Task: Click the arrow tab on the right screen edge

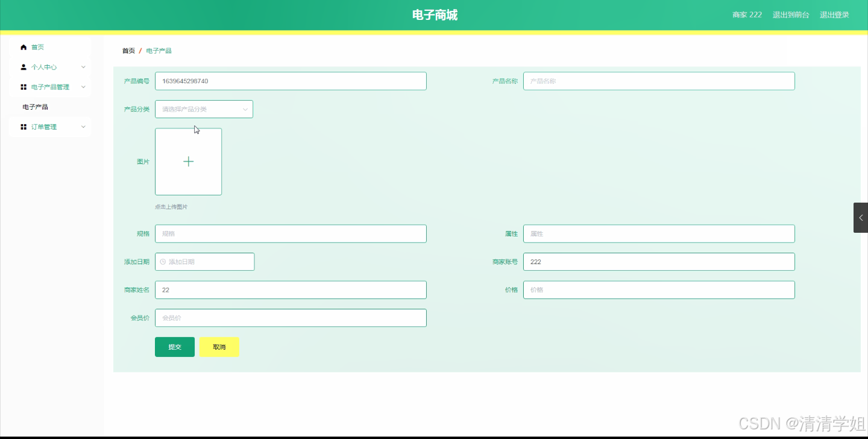Action: click(860, 218)
